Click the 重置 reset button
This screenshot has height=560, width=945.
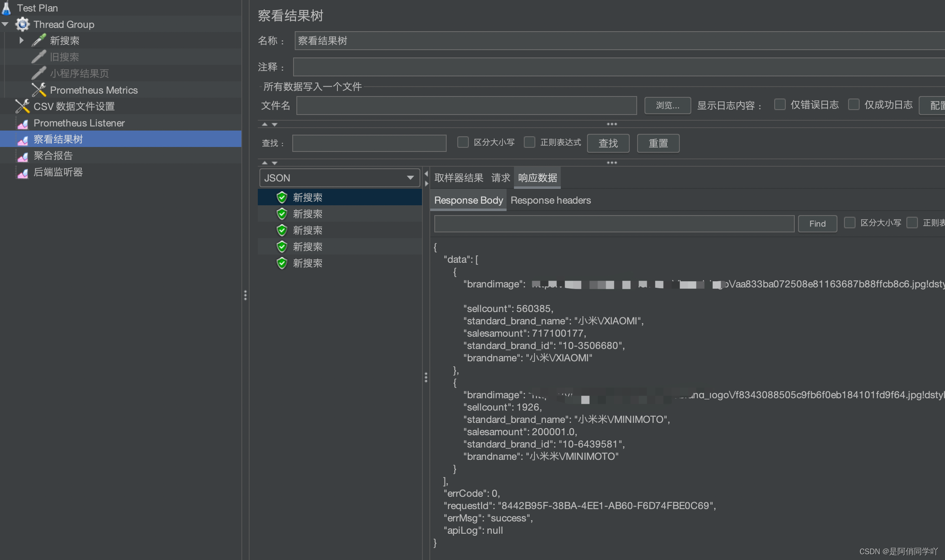click(658, 143)
